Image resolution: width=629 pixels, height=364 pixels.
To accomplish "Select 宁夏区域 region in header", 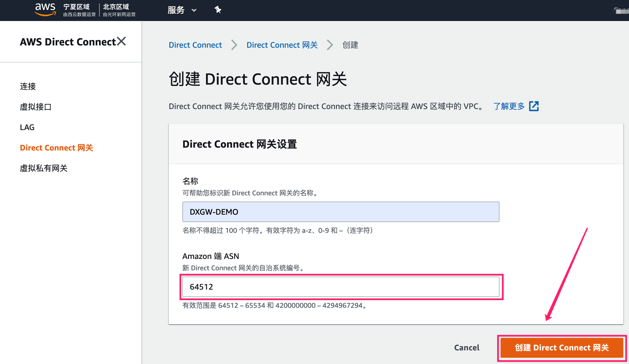I will (79, 10).
